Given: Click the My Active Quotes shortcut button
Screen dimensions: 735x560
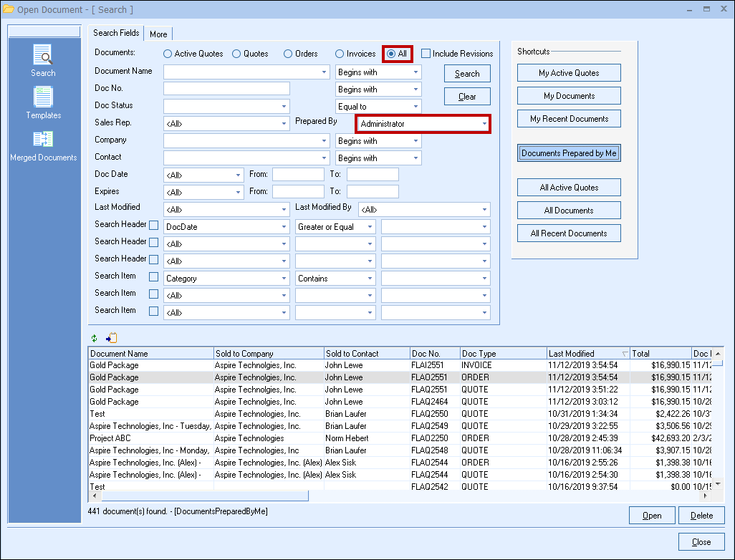Looking at the screenshot, I should pos(569,73).
